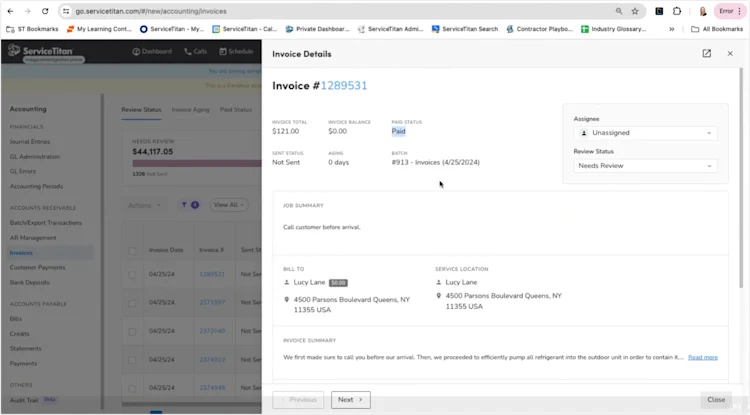Bookmark this page with the star icon
The height and width of the screenshot is (415, 750).
tap(635, 11)
